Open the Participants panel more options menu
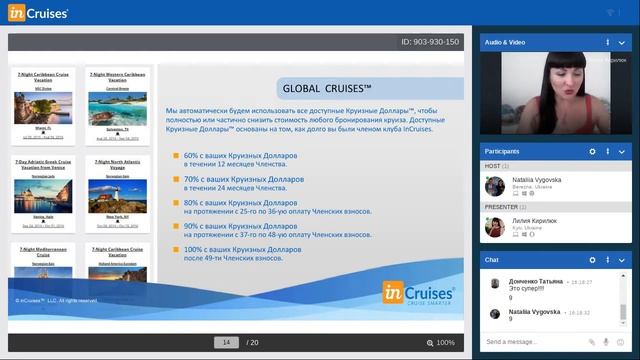This screenshot has width=640, height=360. [607, 151]
